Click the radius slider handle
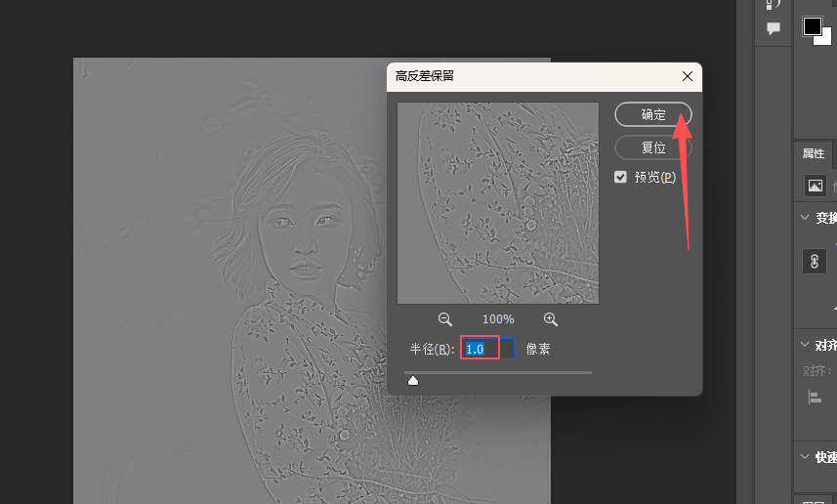This screenshot has height=504, width=837. [413, 380]
